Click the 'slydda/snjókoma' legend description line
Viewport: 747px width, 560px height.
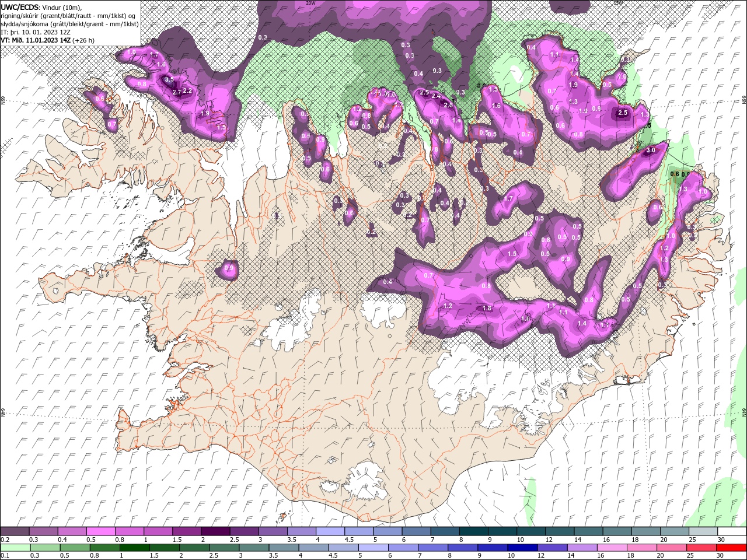coord(69,24)
